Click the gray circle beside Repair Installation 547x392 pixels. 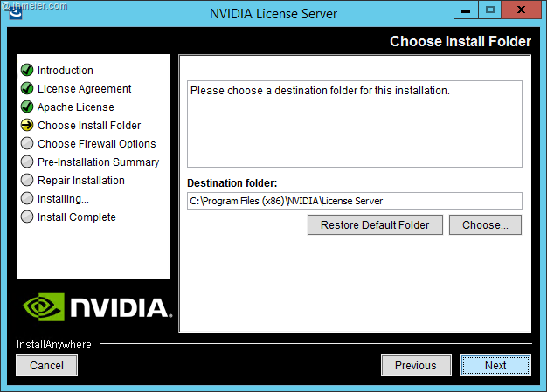pos(27,181)
